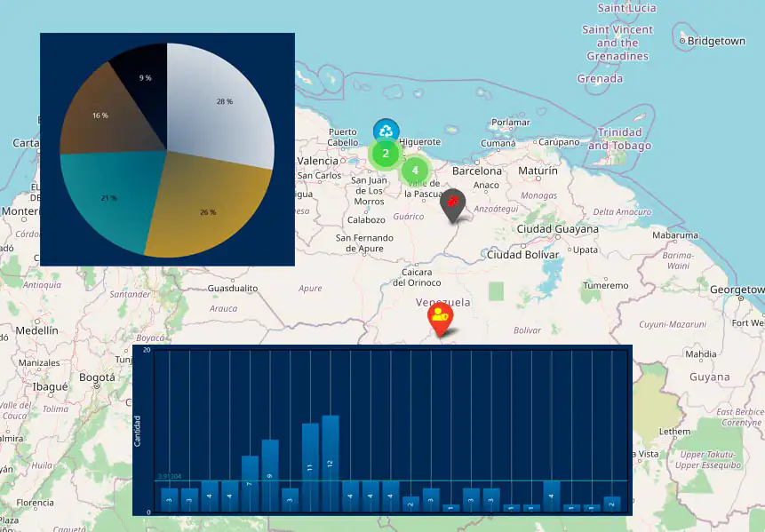Click the blue recycling map marker
765x532 pixels.
coord(386,131)
